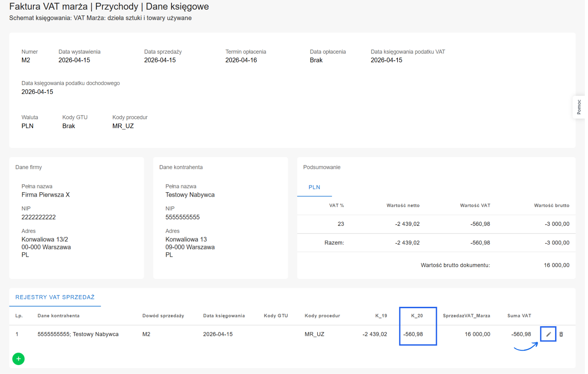Click contractor entry 5555555555; Testowy Nabywca
Viewport: 588px width, 374px height.
pyautogui.click(x=78, y=334)
